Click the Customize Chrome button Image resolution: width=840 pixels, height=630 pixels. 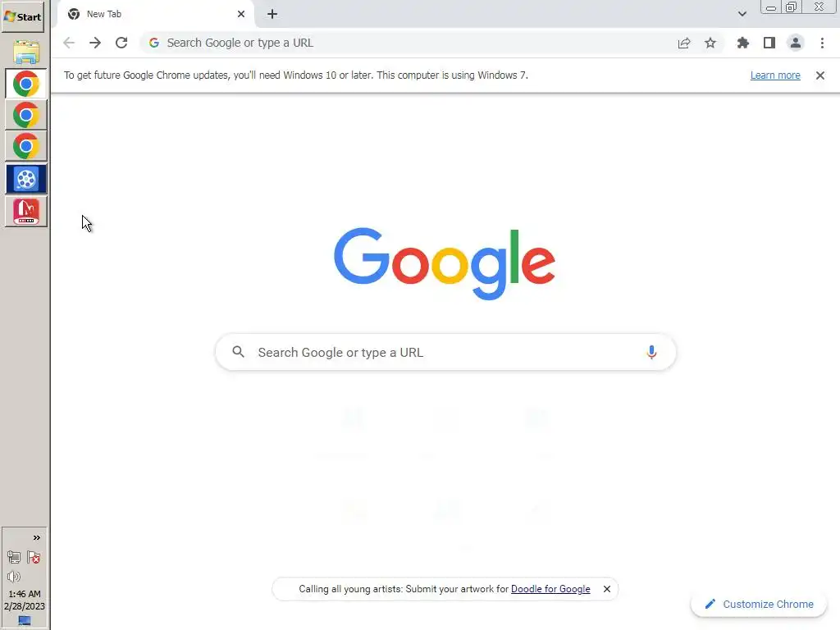pos(759,605)
